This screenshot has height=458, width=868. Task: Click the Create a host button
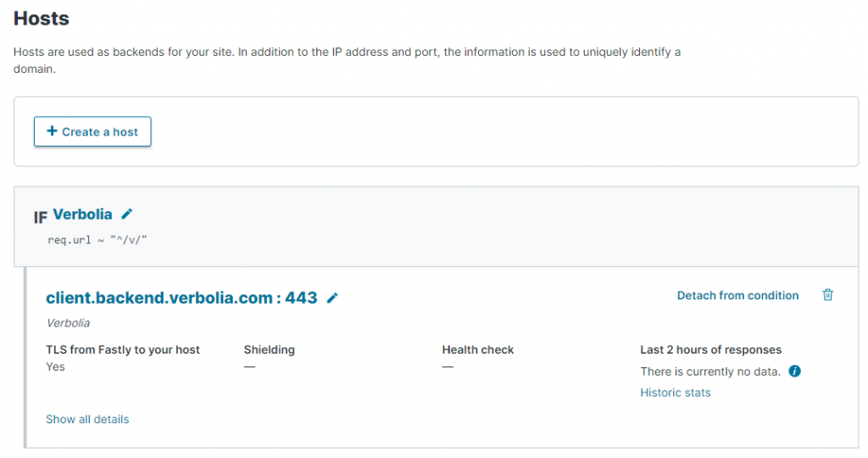(92, 131)
